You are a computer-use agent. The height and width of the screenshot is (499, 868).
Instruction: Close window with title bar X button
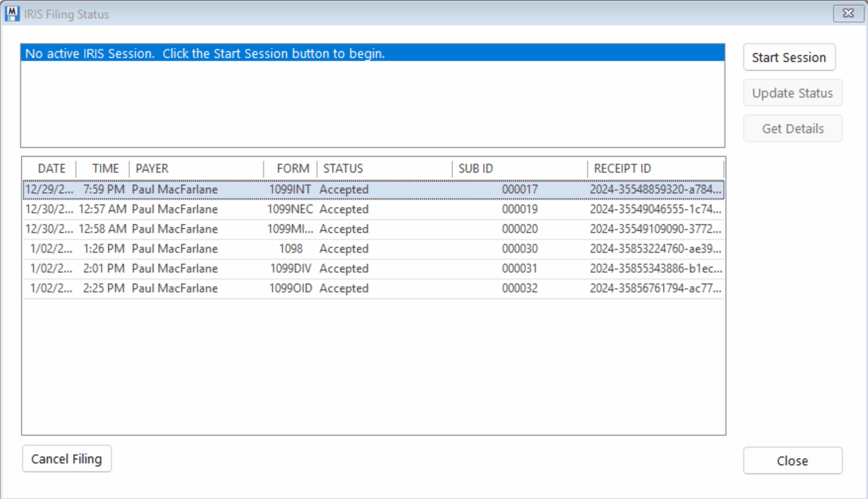tap(848, 13)
